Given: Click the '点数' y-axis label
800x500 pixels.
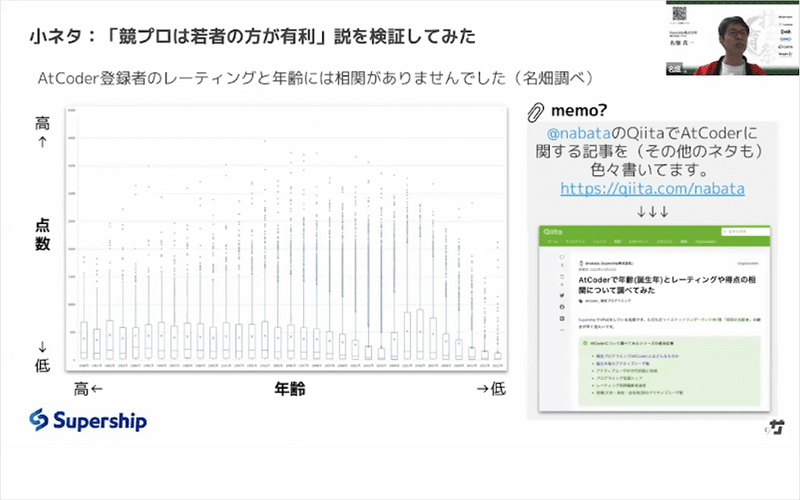Looking at the screenshot, I should click(42, 234).
